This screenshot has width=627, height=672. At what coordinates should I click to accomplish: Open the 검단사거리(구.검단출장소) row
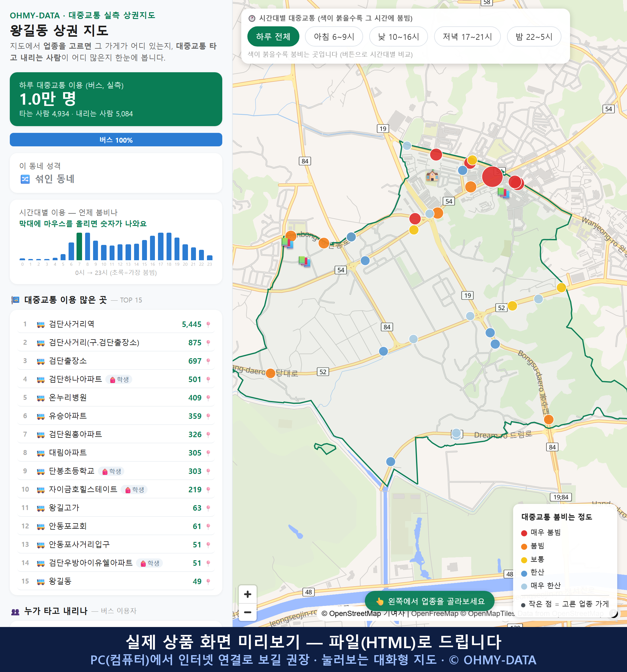(x=116, y=342)
